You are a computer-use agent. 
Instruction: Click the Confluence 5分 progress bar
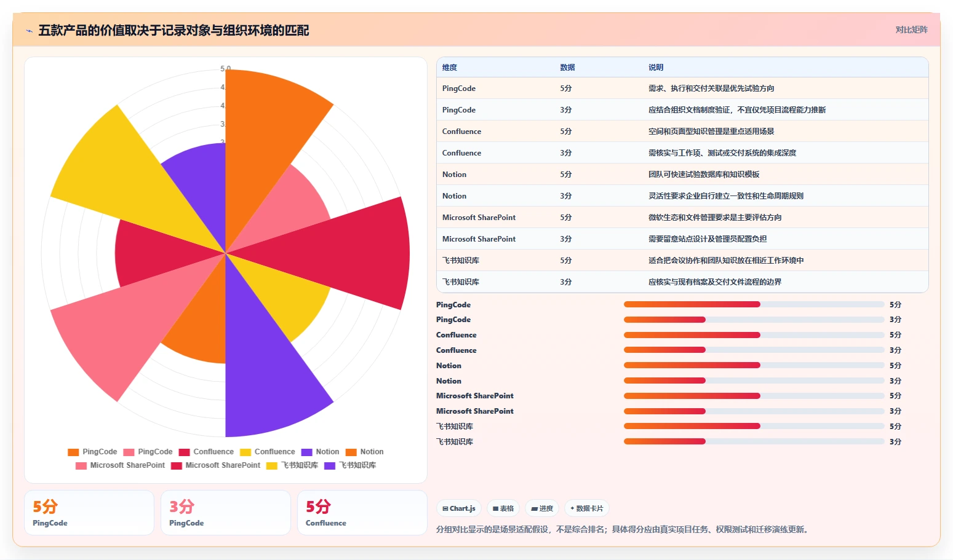coord(754,335)
